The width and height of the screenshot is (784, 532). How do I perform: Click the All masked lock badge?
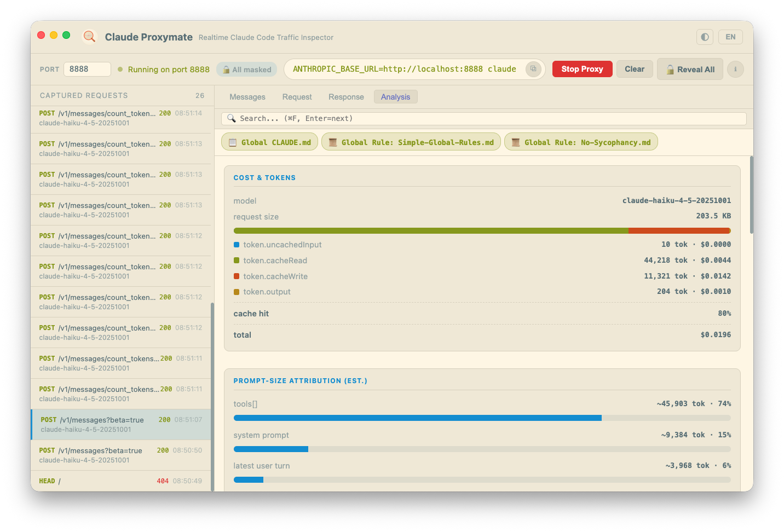[247, 70]
